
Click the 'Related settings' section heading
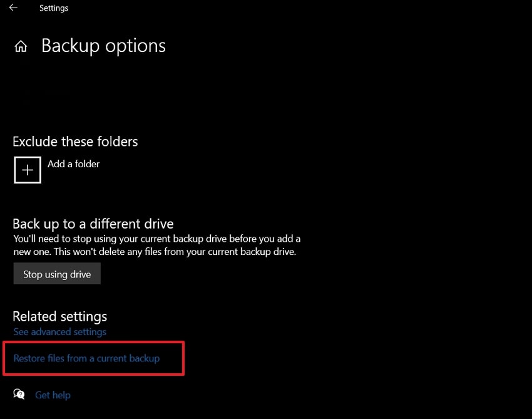coord(60,316)
